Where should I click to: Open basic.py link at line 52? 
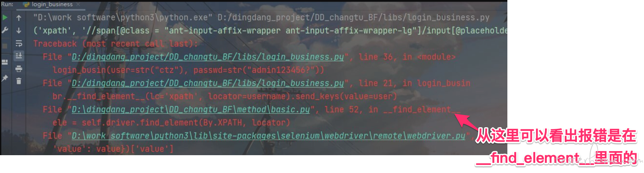tap(191, 109)
